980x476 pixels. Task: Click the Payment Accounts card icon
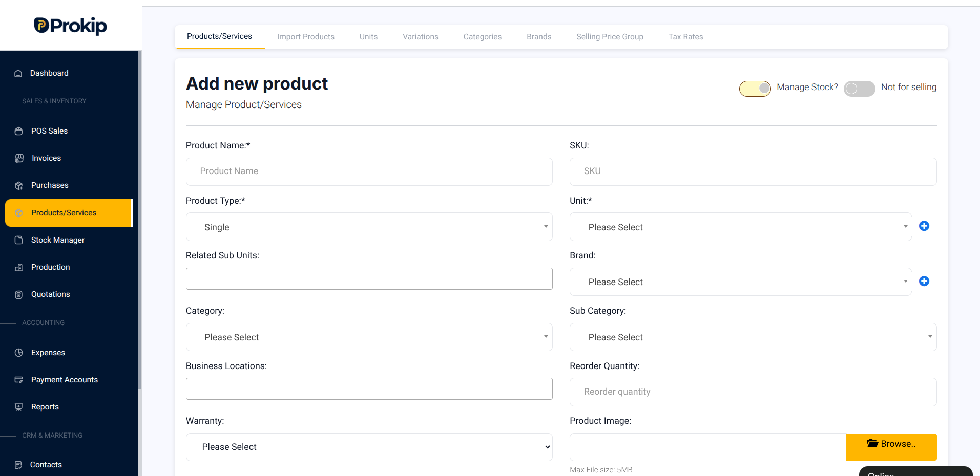[19, 380]
